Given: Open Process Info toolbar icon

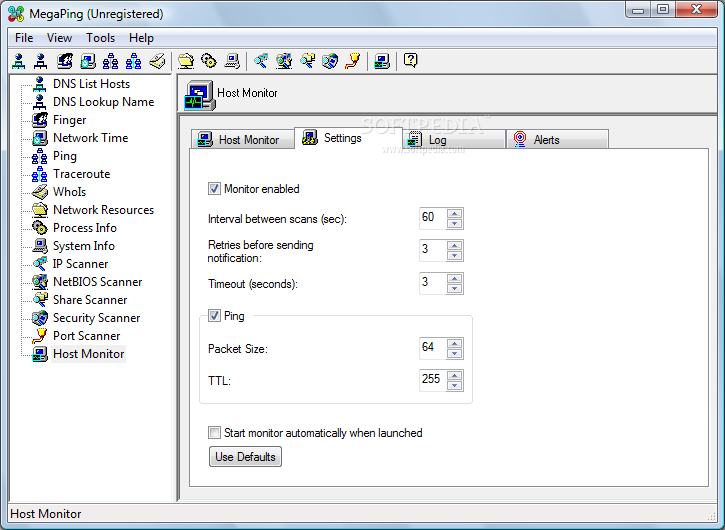Looking at the screenshot, I should click(x=209, y=61).
